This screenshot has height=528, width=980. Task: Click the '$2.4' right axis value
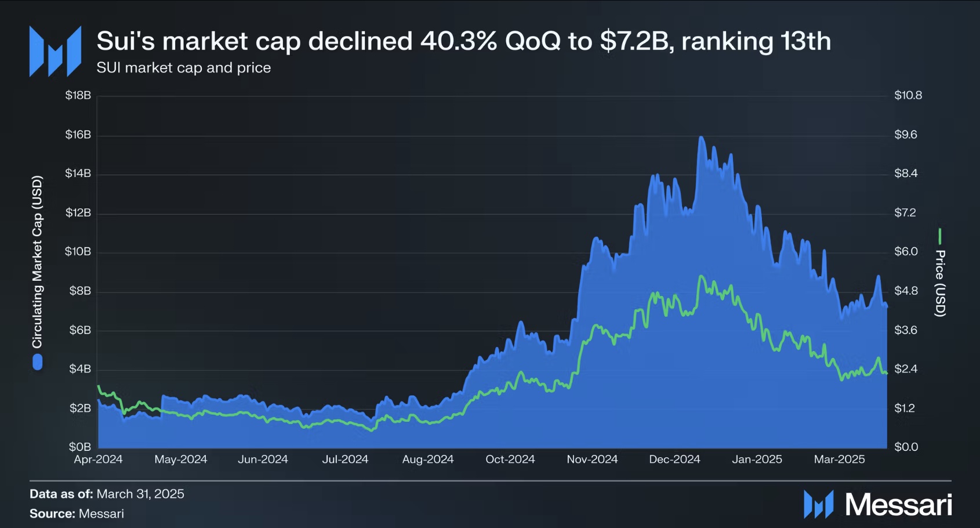pyautogui.click(x=906, y=369)
